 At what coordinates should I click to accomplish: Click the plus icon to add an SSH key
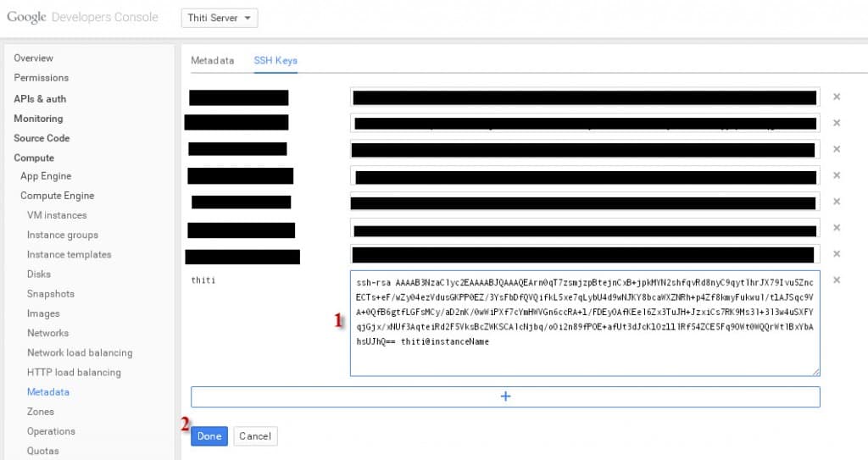coord(505,396)
